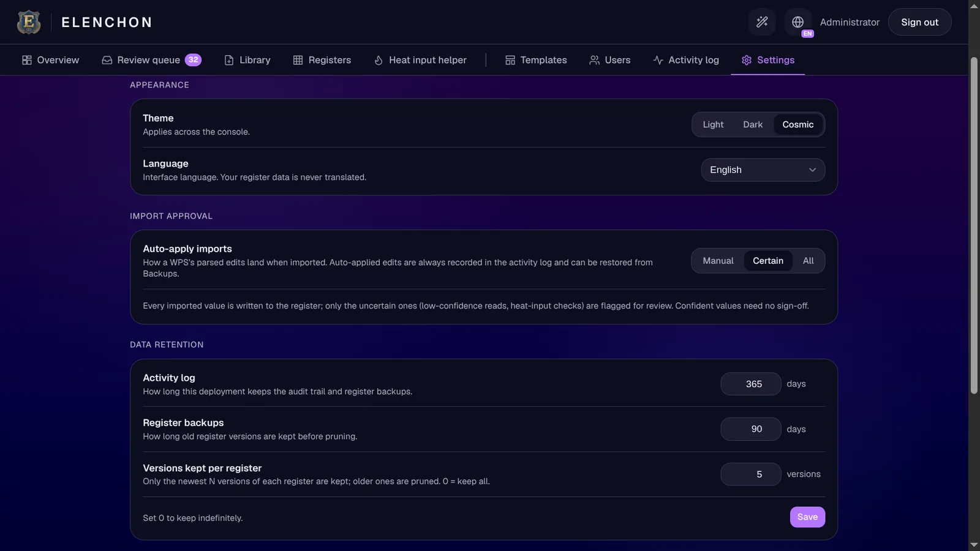Viewport: 980px width, 551px height.
Task: Click the Library document icon
Action: (x=229, y=60)
